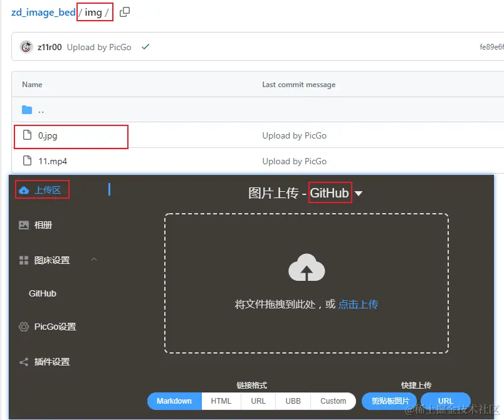Click the Name column header
The image size is (504, 420).
[32, 85]
